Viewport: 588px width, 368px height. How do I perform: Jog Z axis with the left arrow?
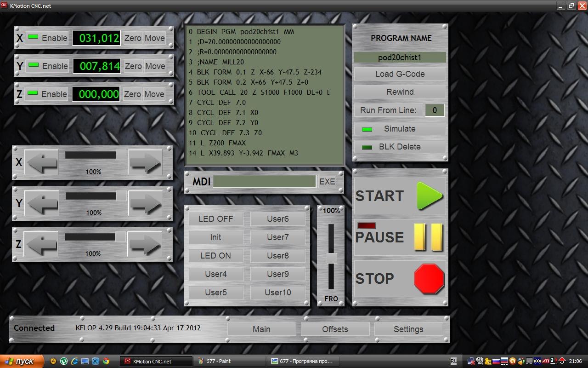point(41,244)
